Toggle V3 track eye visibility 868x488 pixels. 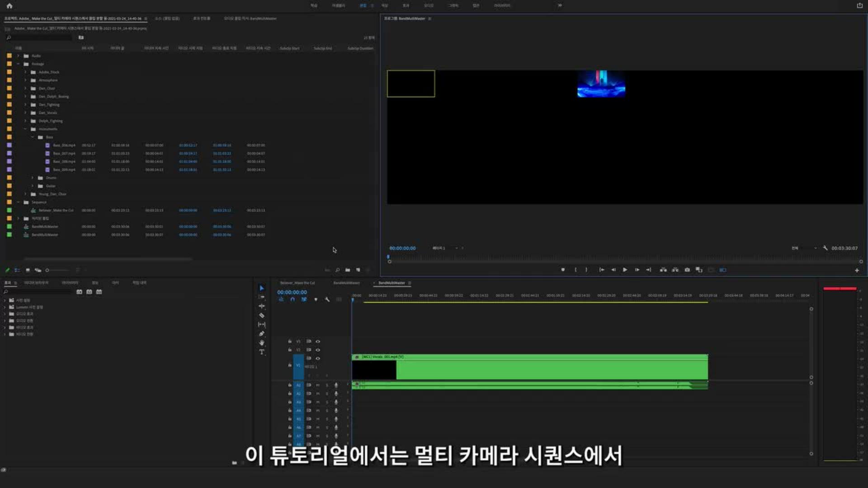click(318, 342)
